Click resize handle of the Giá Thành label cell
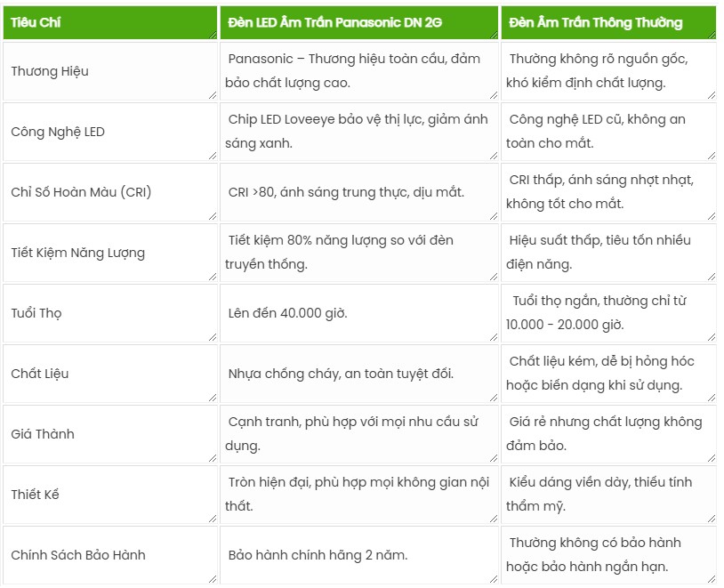 click(213, 457)
